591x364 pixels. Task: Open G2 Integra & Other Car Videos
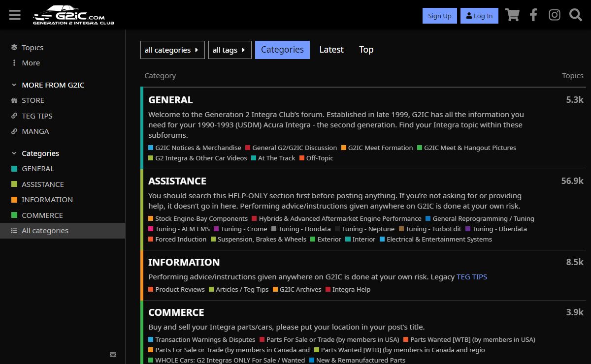tap(197, 158)
